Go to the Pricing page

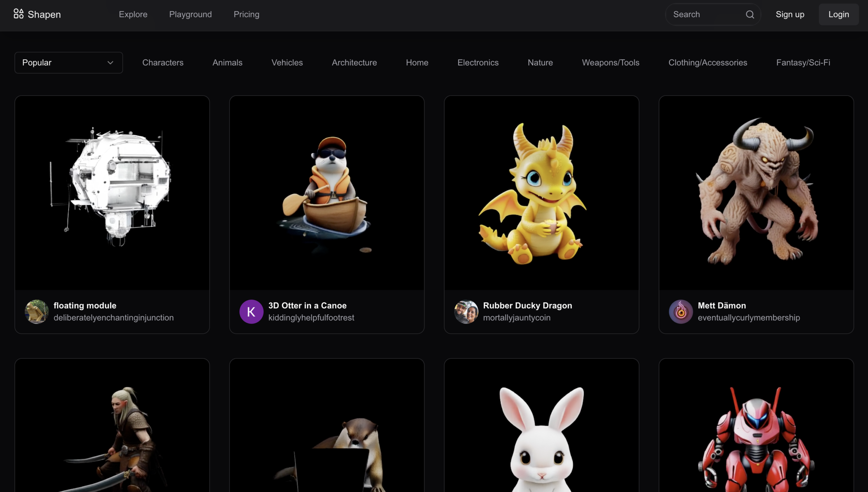246,14
